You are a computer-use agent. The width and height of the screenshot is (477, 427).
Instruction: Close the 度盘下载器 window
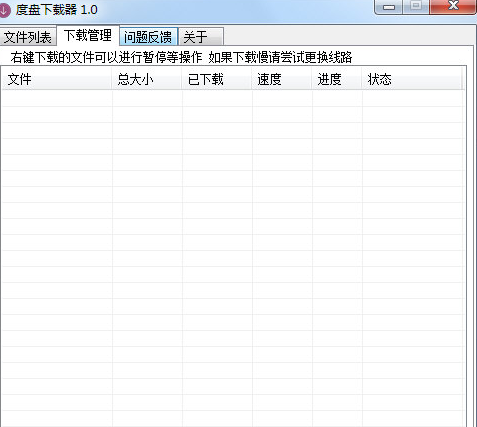[453, 6]
